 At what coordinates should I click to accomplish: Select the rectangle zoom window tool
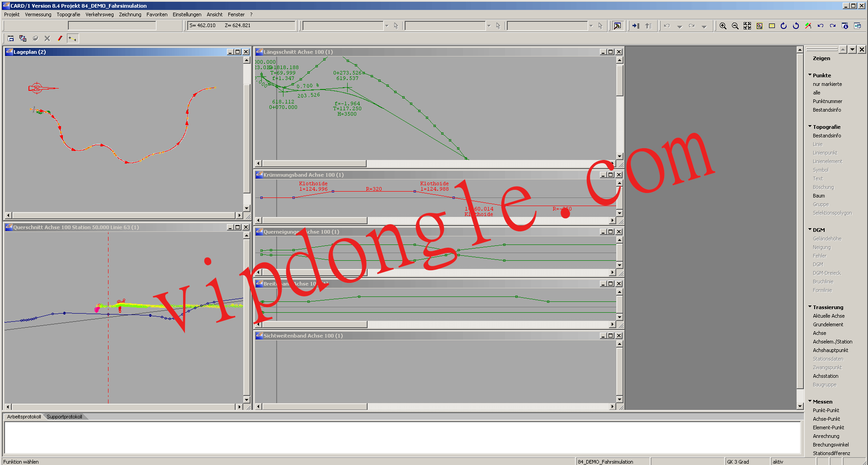771,26
